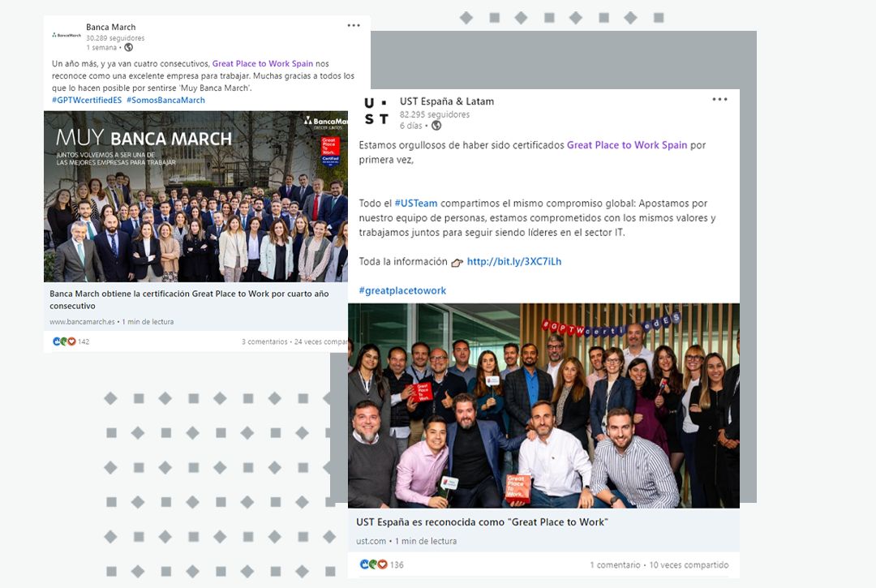Click Great Place to Work Spain in UST post
The image size is (876, 588).
[x=627, y=145]
